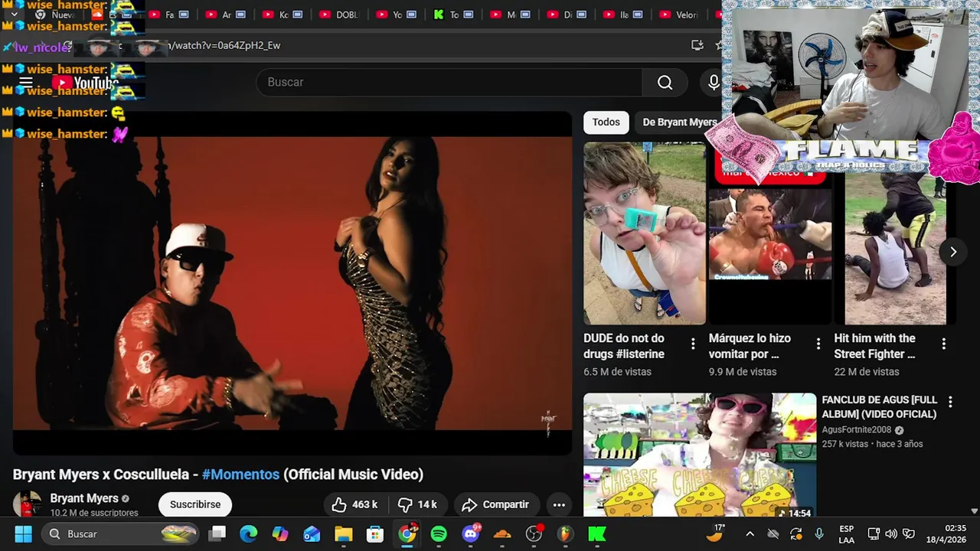Open Kick app from the taskbar
Screen dimensions: 980x551
597,533
